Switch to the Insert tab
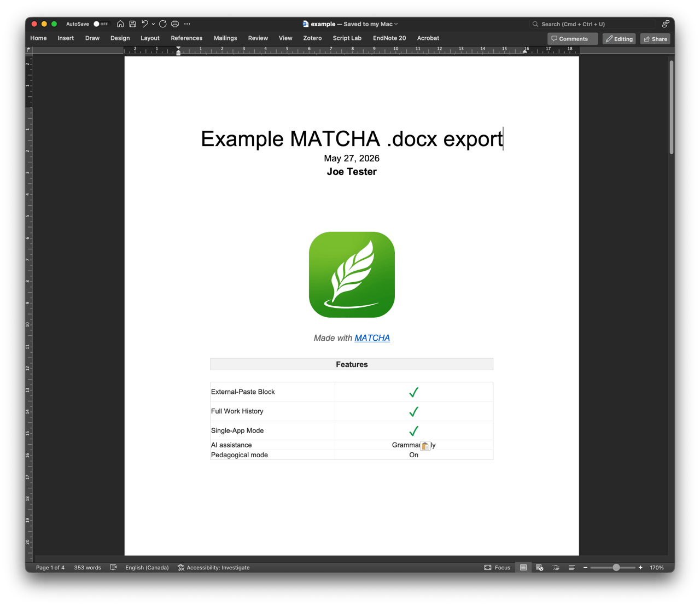Image resolution: width=700 pixels, height=606 pixels. (x=66, y=38)
